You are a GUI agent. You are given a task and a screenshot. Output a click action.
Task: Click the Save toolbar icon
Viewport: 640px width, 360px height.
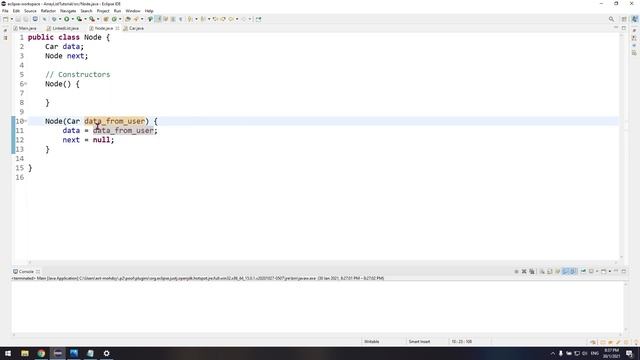(18, 19)
